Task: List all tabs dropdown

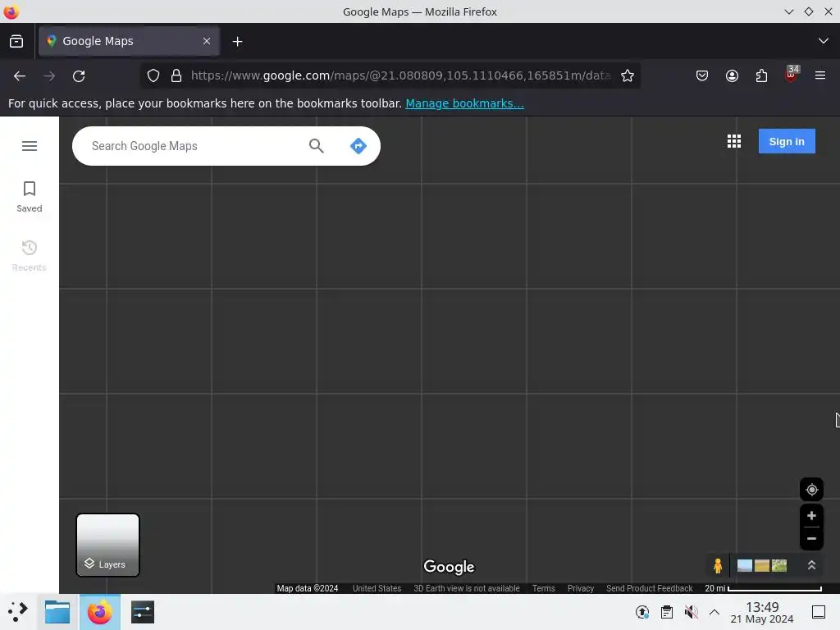Action: tap(824, 41)
